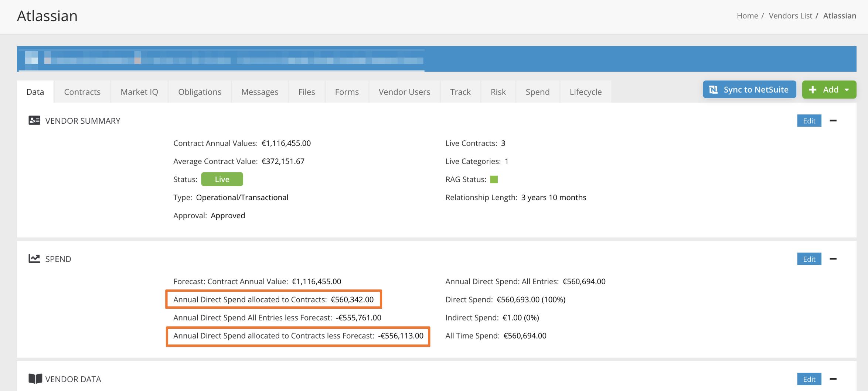The width and height of the screenshot is (868, 391).
Task: Click Contract Annual Values €1,116,455.00
Action: [286, 143]
